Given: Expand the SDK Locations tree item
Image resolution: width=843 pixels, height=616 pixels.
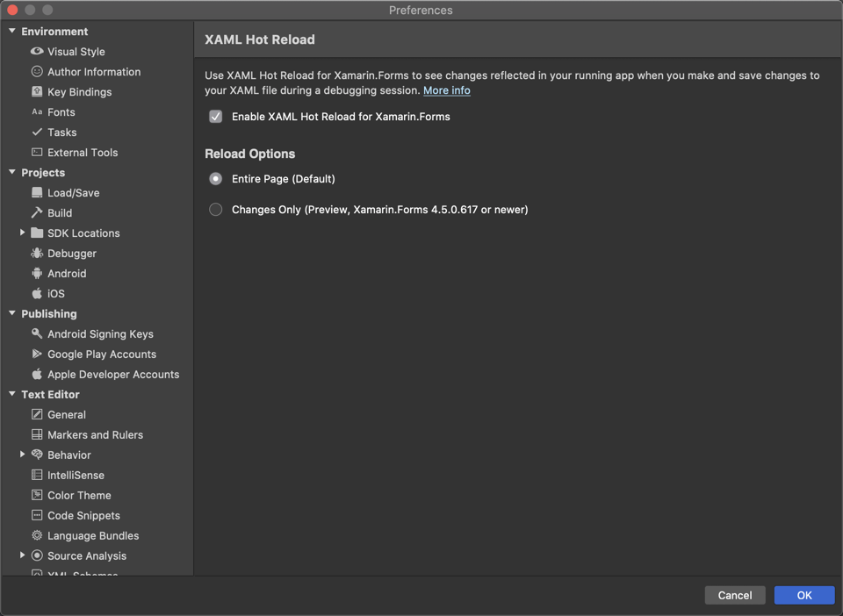Looking at the screenshot, I should coord(22,233).
